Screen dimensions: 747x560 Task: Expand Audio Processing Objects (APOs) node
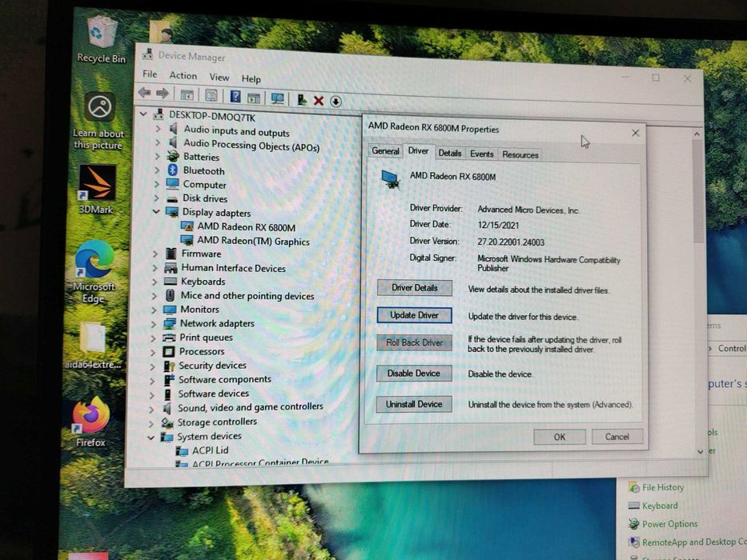point(158,142)
